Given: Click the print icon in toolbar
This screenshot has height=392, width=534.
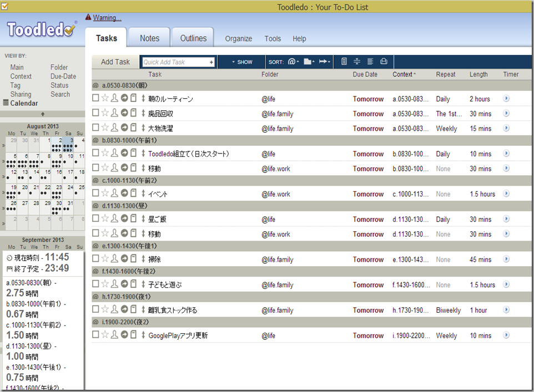Looking at the screenshot, I should (384, 61).
